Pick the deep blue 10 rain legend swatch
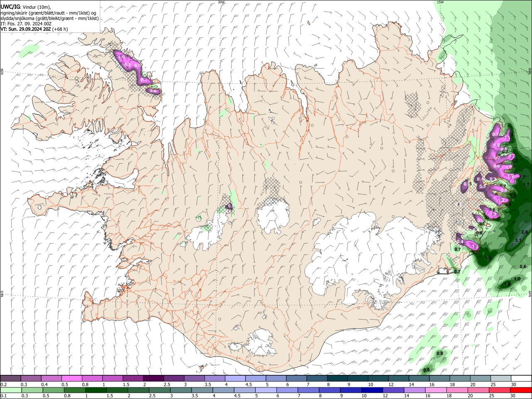 pyautogui.click(x=371, y=390)
